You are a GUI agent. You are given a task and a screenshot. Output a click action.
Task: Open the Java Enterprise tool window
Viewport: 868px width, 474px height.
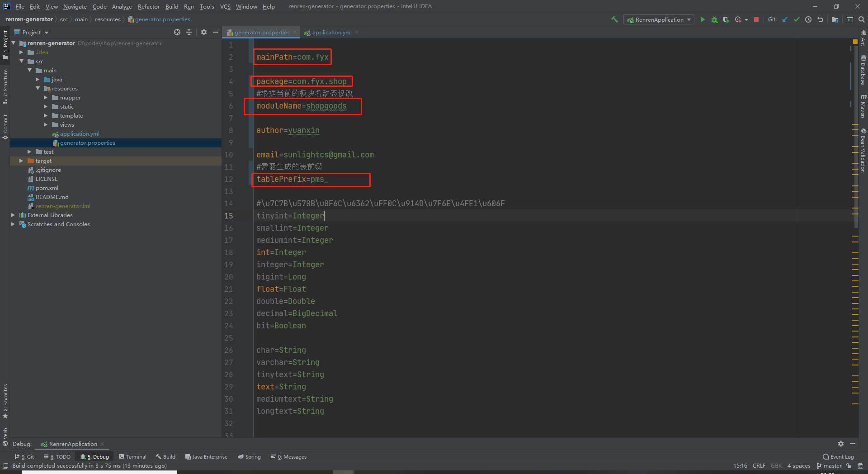coord(206,457)
